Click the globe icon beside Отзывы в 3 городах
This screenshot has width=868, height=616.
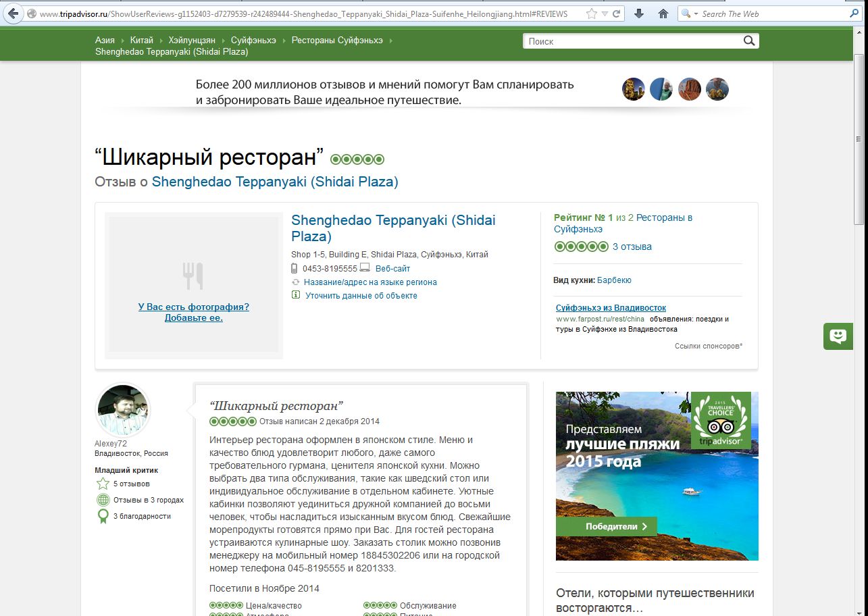coord(103,500)
